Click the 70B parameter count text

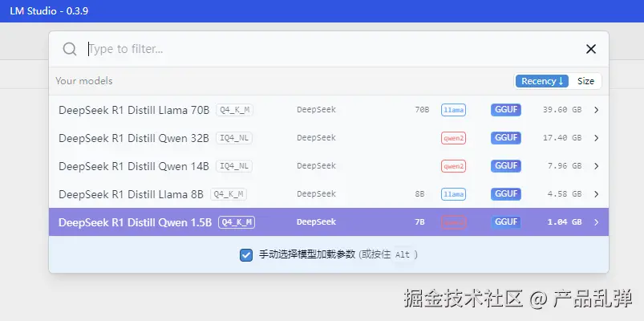[x=422, y=110]
